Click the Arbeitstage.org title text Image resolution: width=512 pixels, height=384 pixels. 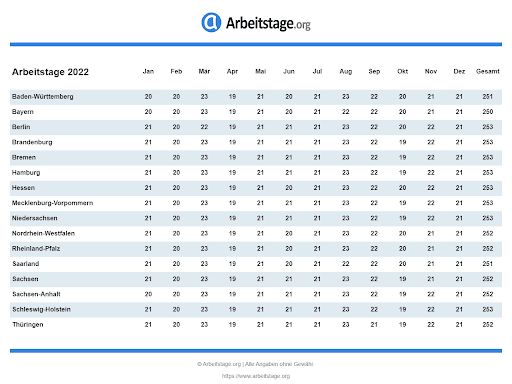[x=268, y=23]
